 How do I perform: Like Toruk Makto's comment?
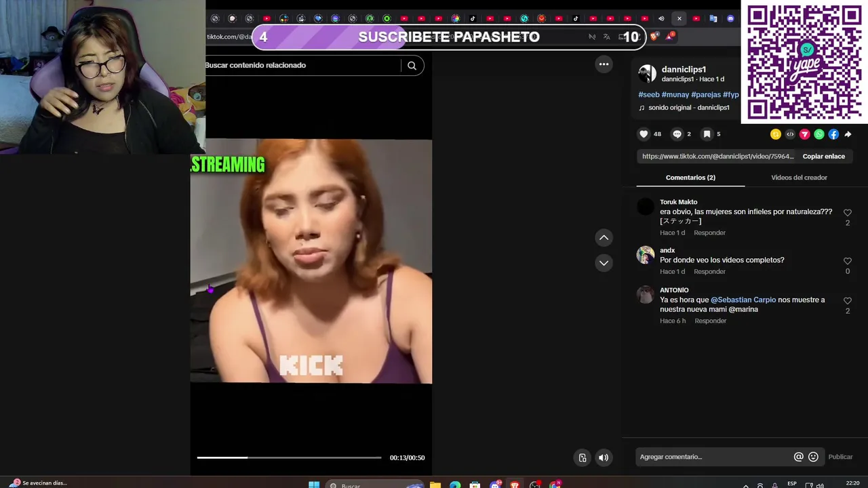(847, 213)
